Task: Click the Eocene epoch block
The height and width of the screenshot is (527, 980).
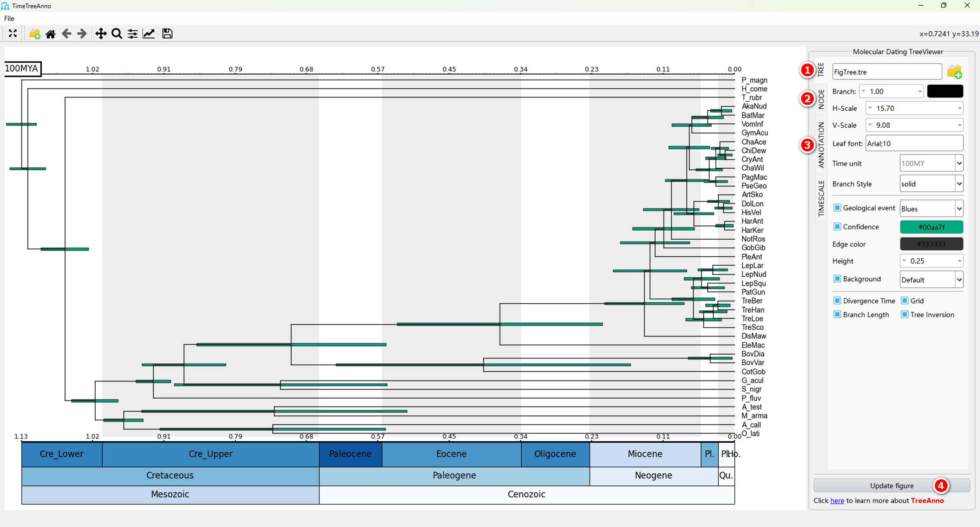Action: (452, 454)
